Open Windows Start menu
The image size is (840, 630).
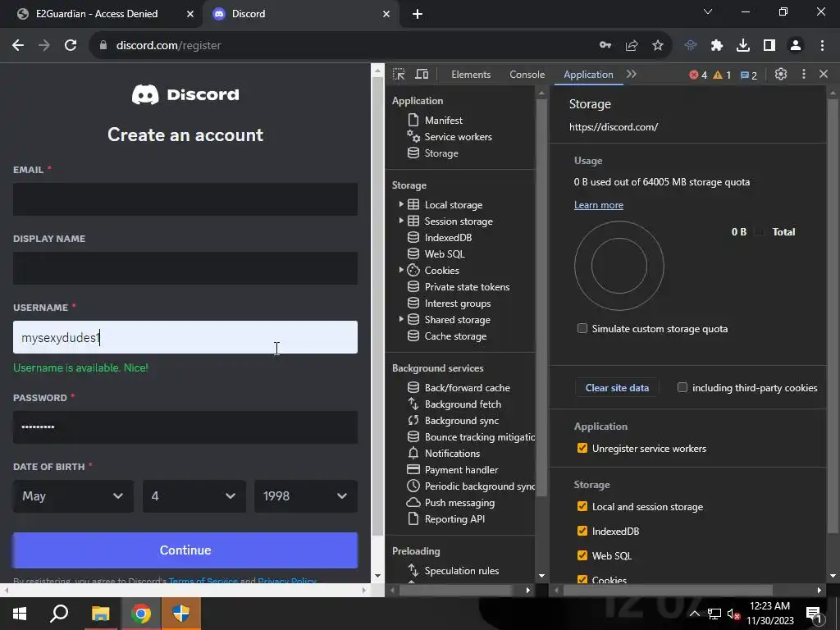coord(20,614)
